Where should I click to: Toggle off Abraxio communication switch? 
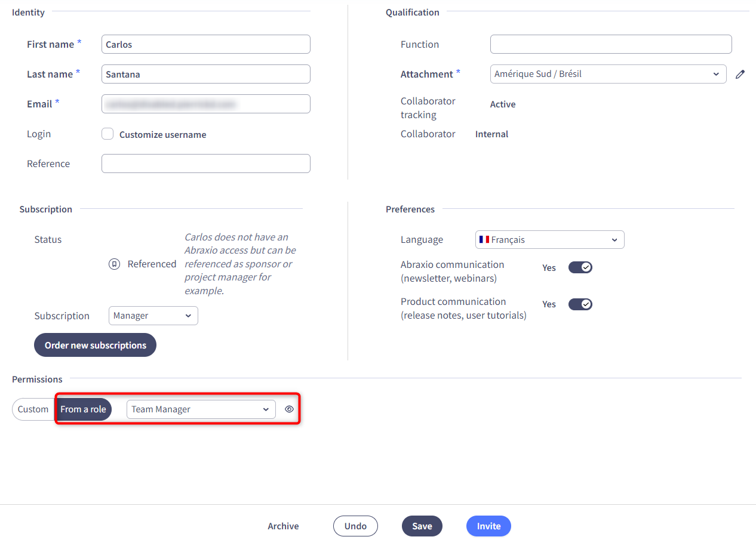pos(580,267)
